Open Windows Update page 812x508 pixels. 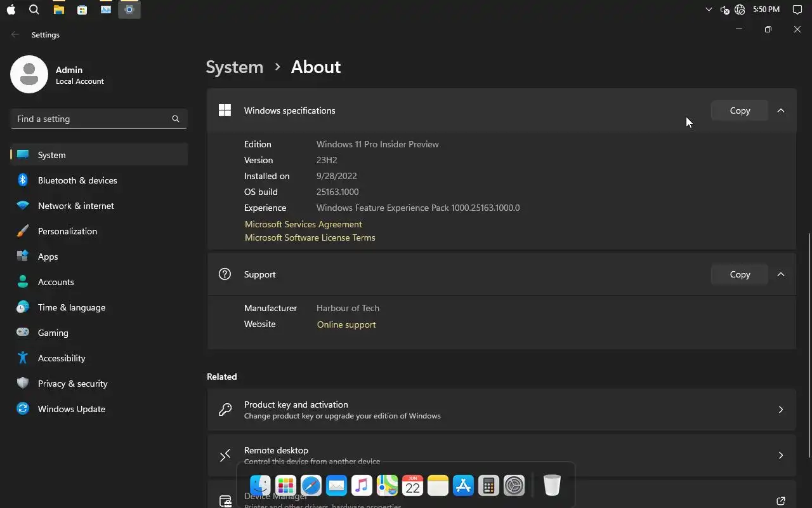pyautogui.click(x=71, y=409)
